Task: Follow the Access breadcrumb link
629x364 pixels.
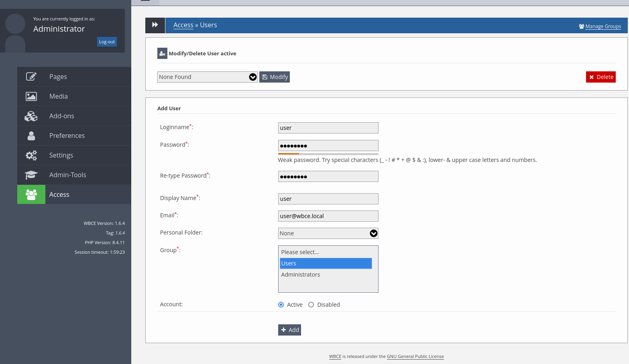Action: coord(183,25)
